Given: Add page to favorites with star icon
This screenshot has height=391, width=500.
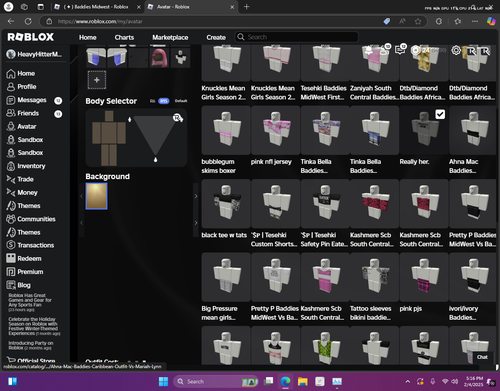Looking at the screenshot, I should pos(418,21).
